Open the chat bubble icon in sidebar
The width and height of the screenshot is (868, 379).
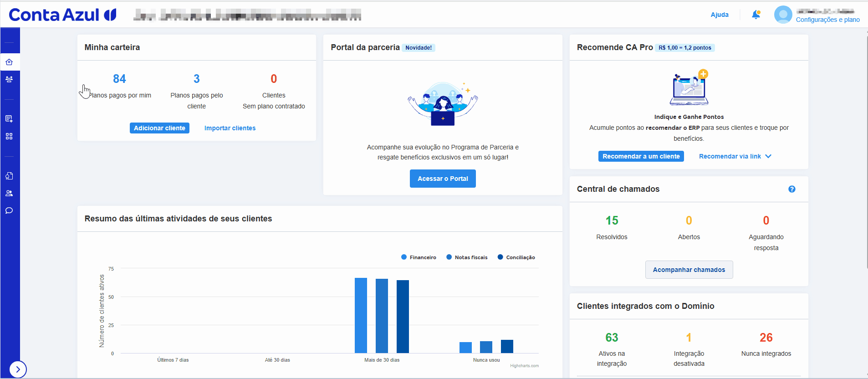9,210
